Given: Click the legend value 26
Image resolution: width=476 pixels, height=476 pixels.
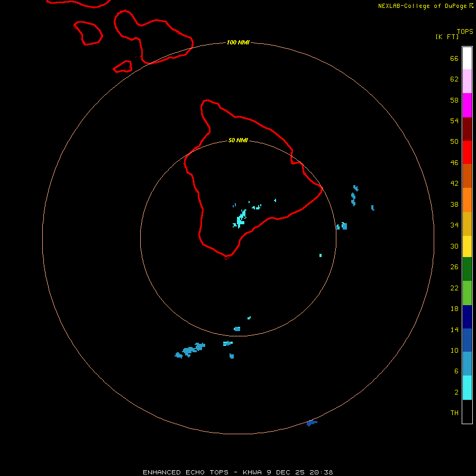Looking at the screenshot, I should tap(454, 267).
